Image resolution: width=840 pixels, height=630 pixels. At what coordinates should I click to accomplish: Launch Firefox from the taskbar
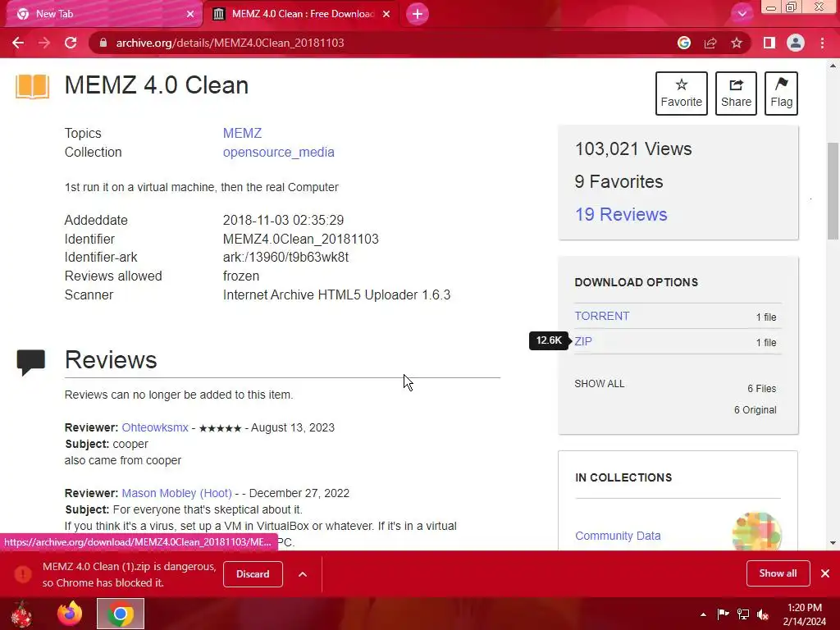70,614
